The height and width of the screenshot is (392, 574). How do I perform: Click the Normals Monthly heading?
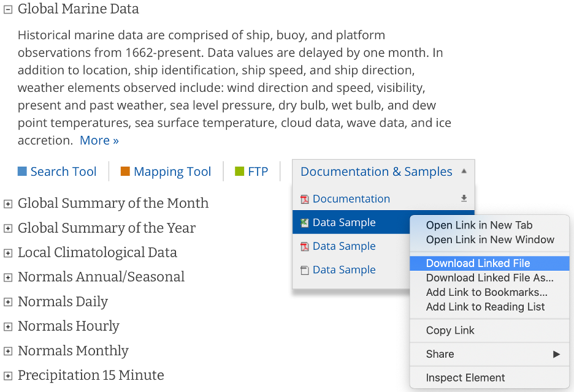click(73, 351)
